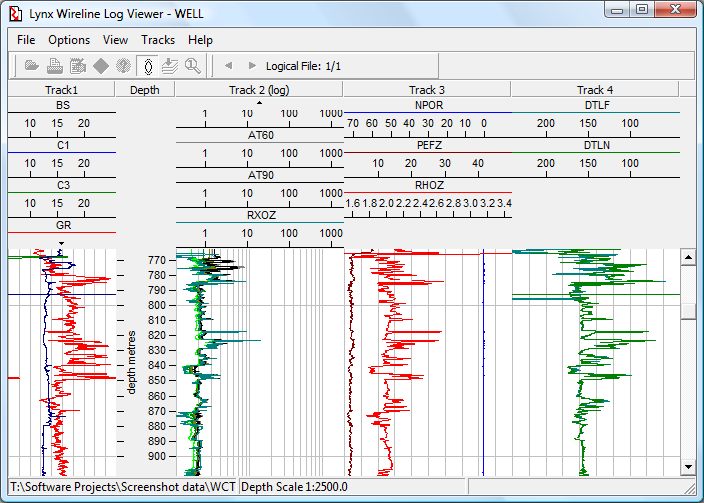This screenshot has width=704, height=503.
Task: Click the RXOZ curve label
Action: click(261, 215)
